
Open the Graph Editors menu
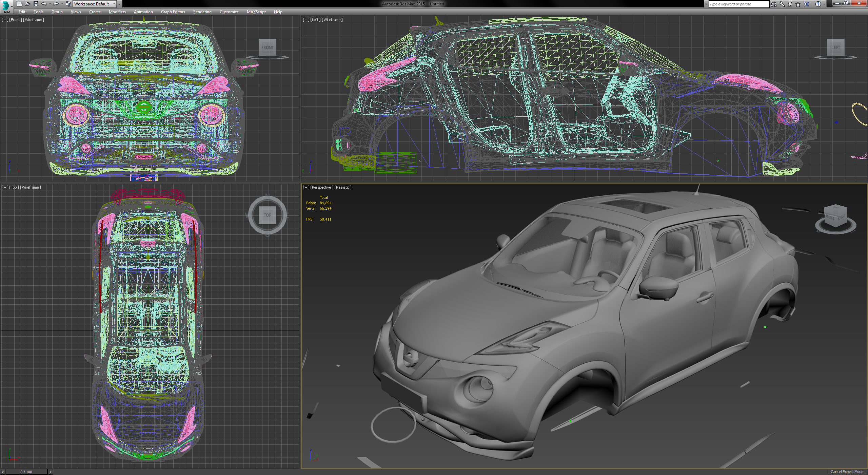tap(173, 12)
